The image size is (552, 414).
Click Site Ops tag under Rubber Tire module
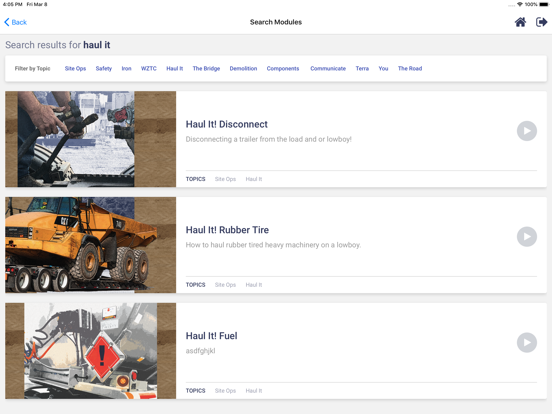(225, 284)
